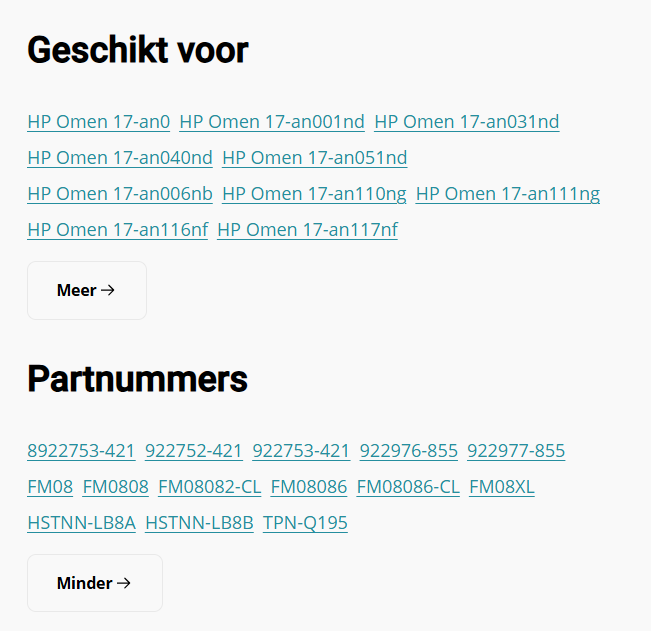Click the HP Omen 17-an031nd link
This screenshot has width=651, height=631.
[x=466, y=122]
